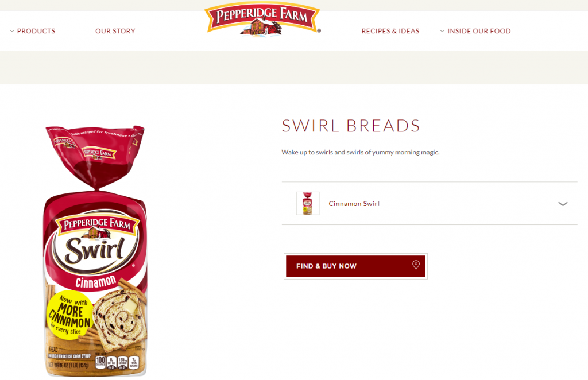Image resolution: width=588 pixels, height=380 pixels.
Task: Click the 'Cinnamon' label on the bread bag
Action: [96, 282]
